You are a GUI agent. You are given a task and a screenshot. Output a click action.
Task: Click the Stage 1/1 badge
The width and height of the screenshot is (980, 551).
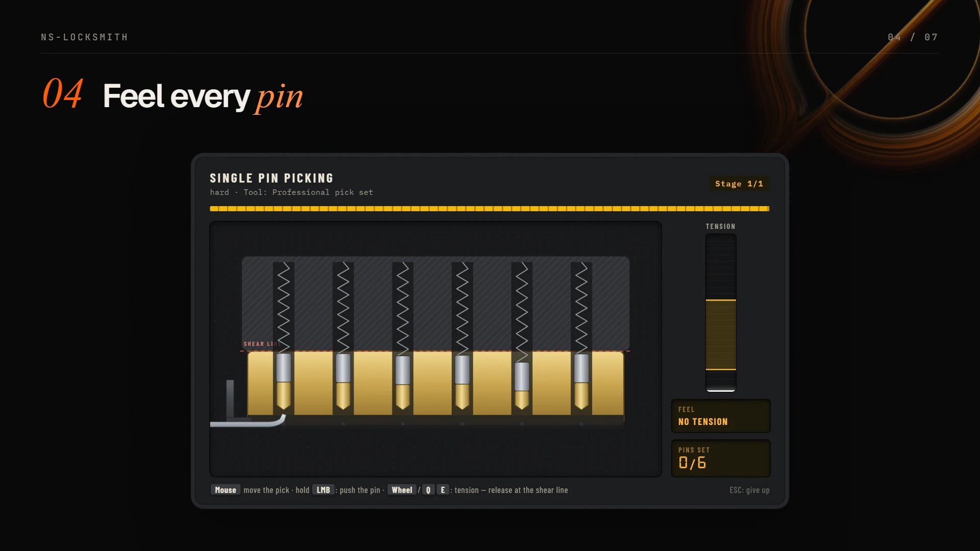point(739,184)
